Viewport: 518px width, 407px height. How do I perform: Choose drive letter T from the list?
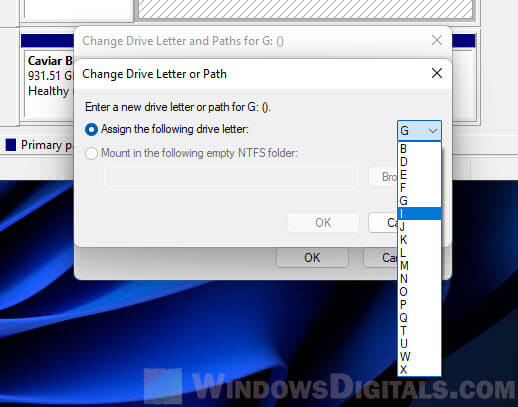coord(419,331)
